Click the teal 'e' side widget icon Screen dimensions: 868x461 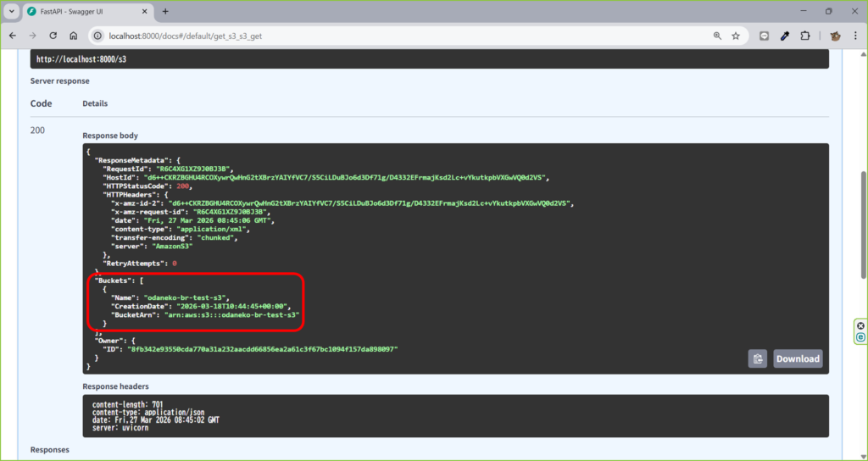pyautogui.click(x=860, y=337)
